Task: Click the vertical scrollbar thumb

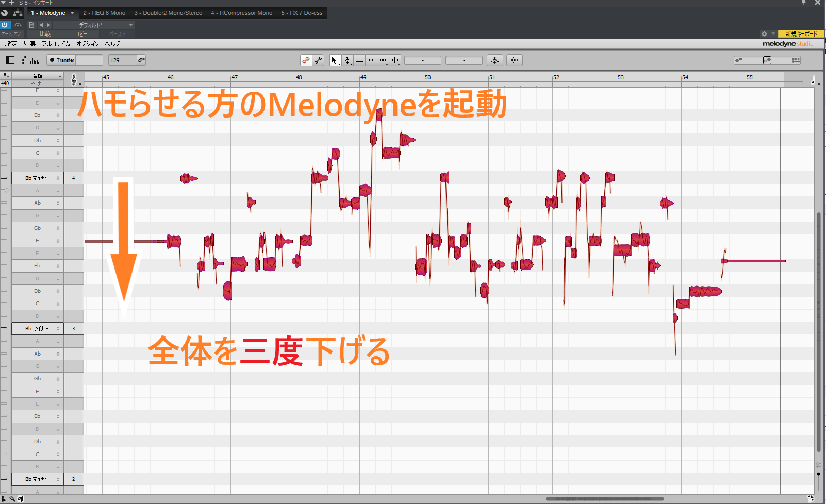Action: click(x=818, y=332)
